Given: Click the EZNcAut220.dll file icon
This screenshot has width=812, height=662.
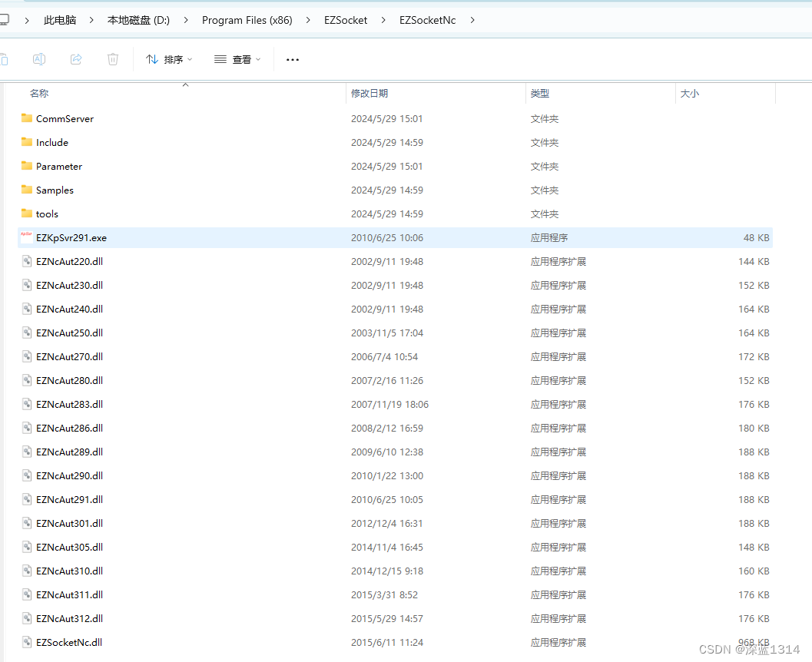Looking at the screenshot, I should 27,261.
